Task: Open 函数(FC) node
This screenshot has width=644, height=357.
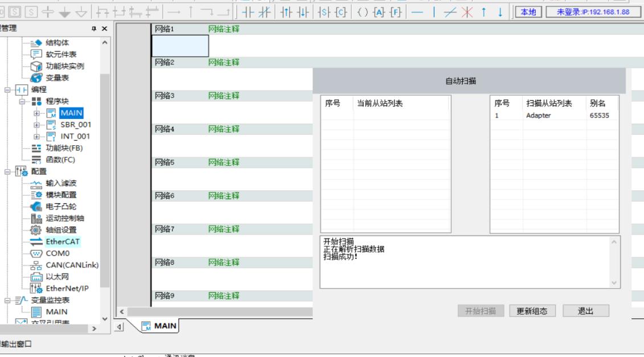Action: (60, 159)
